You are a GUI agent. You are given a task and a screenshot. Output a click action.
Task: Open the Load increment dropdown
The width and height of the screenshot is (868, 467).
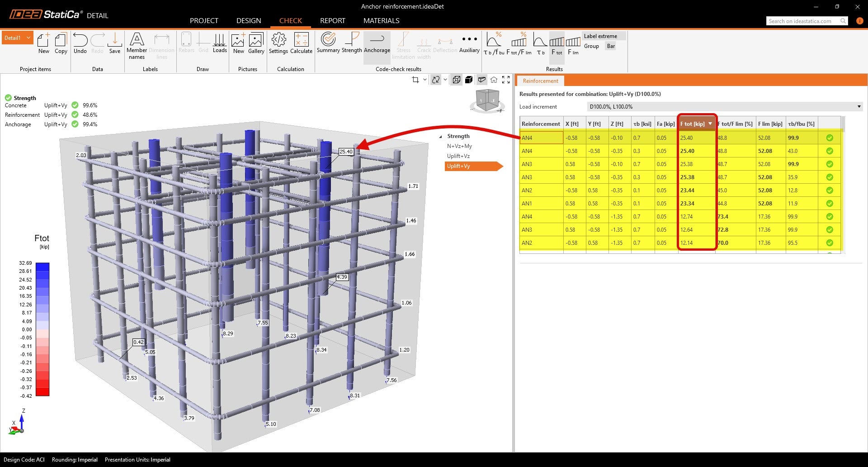(859, 107)
